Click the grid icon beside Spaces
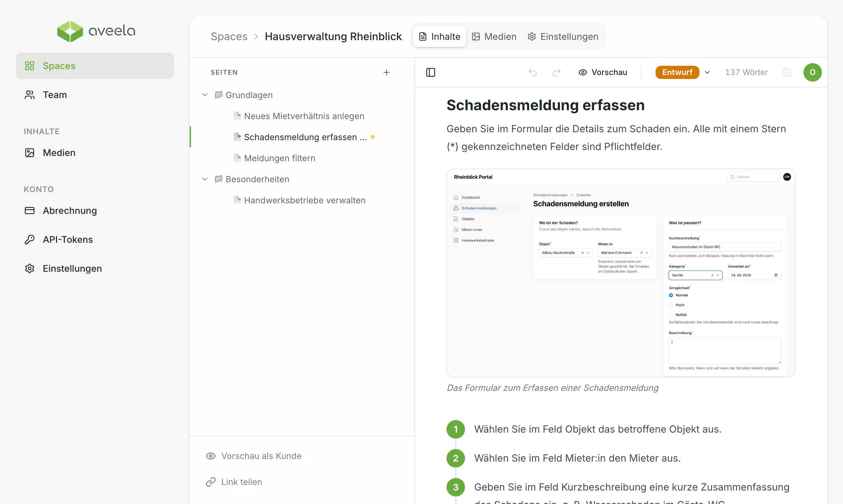The width and height of the screenshot is (843, 504). pyautogui.click(x=30, y=66)
